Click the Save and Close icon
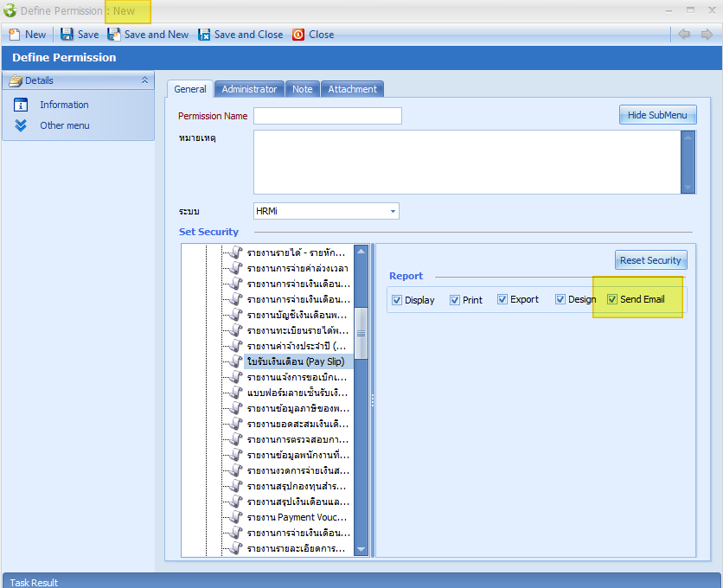This screenshot has width=723, height=588. pos(204,35)
